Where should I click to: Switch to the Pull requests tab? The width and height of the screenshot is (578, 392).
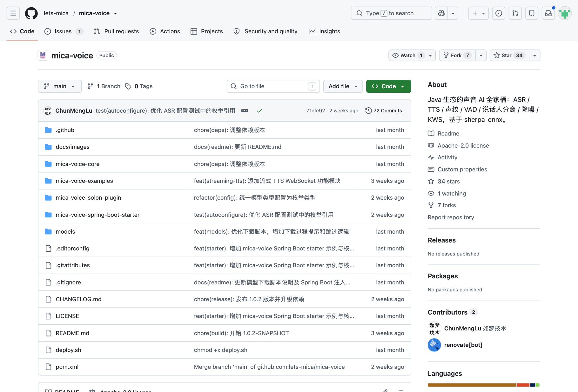click(116, 31)
